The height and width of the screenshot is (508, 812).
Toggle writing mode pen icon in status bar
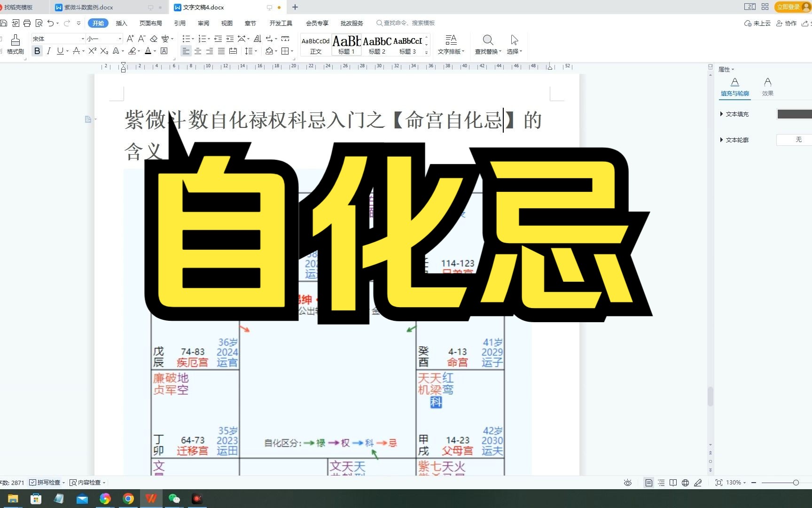[x=698, y=483]
